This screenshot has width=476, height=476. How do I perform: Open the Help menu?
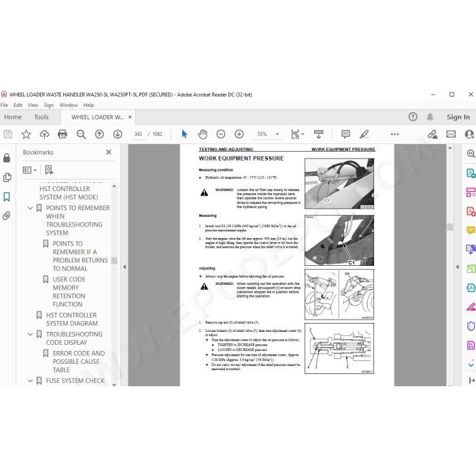tap(88, 105)
